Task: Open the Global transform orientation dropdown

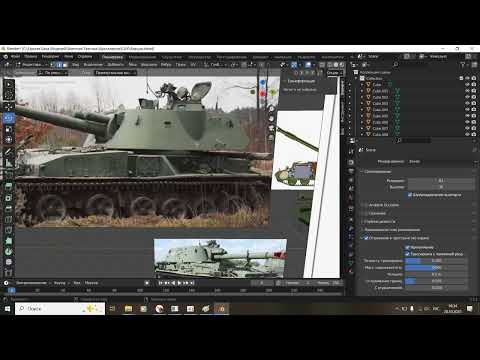Action: [x=216, y=65]
